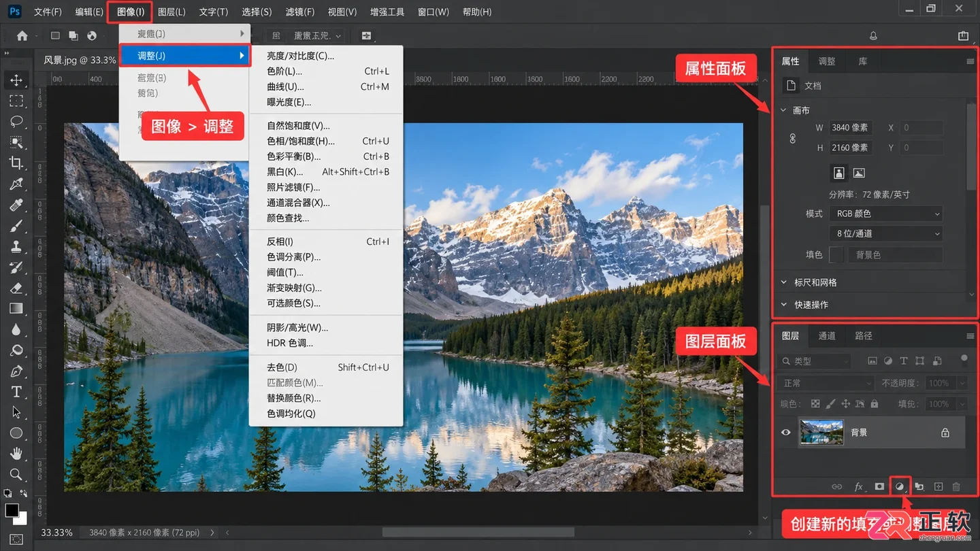Choose 去色(D) menu entry
This screenshot has width=980, height=551.
click(x=327, y=367)
